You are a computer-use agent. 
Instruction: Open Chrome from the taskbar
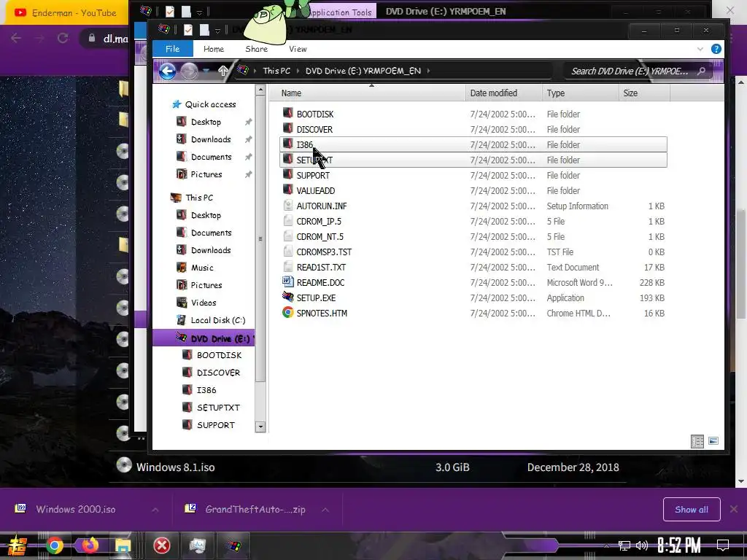pyautogui.click(x=54, y=545)
